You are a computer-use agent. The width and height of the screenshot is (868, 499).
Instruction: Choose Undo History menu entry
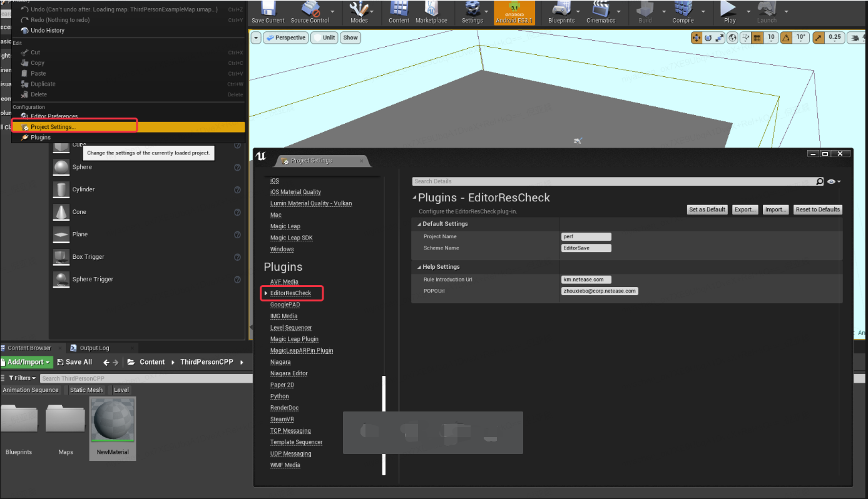47,31
